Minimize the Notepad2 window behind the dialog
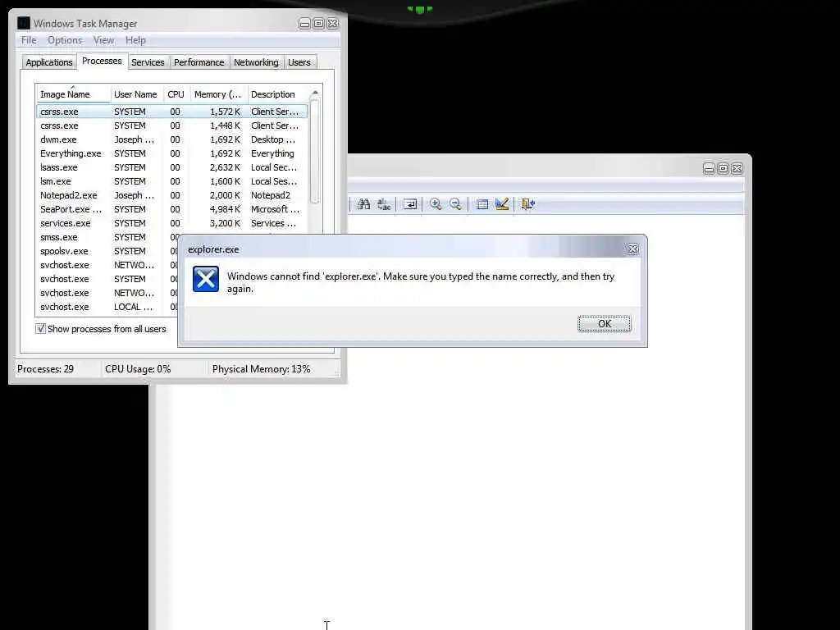 (709, 169)
